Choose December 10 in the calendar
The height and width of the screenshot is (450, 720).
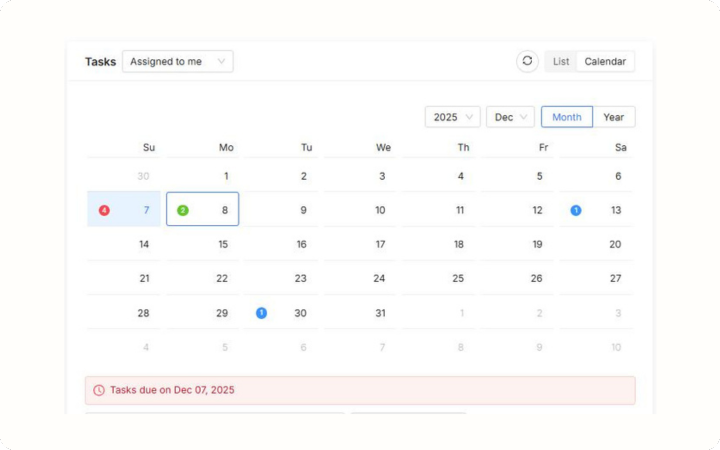(360, 209)
